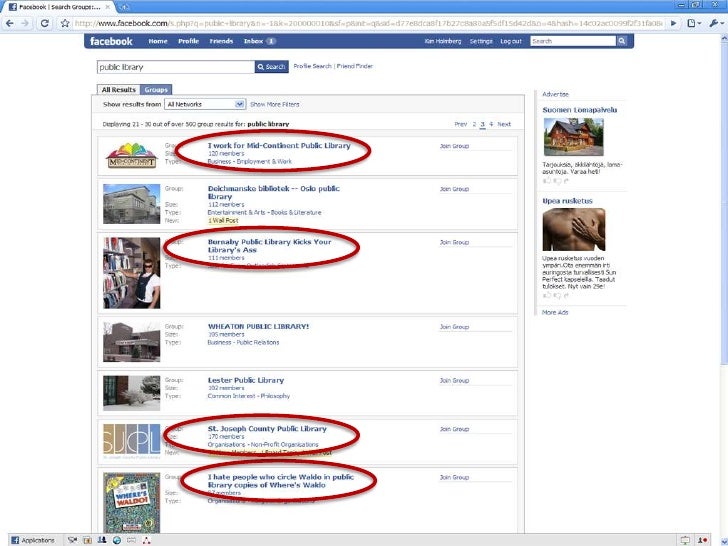Click the browser address bar
This screenshot has width=728, height=546.
(x=370, y=23)
